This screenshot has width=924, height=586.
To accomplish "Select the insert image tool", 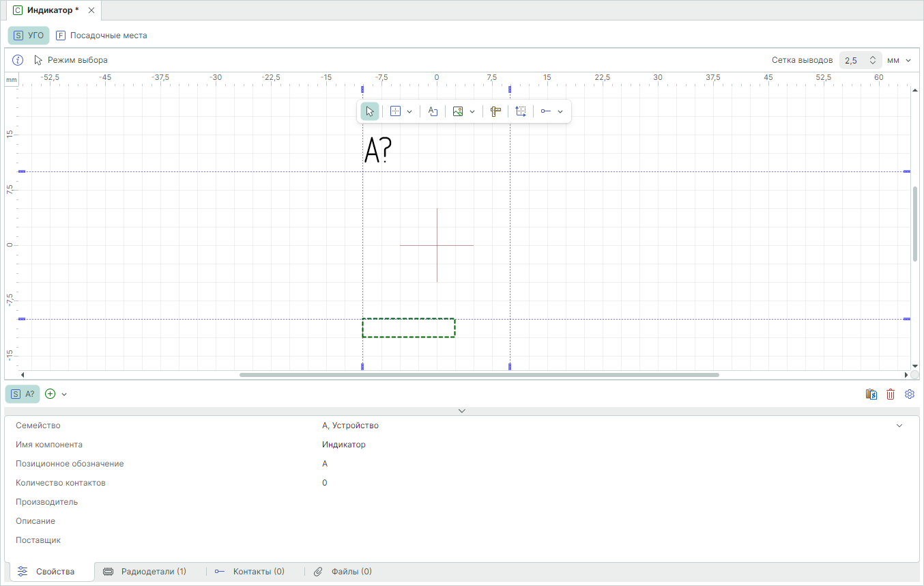I will pyautogui.click(x=458, y=112).
